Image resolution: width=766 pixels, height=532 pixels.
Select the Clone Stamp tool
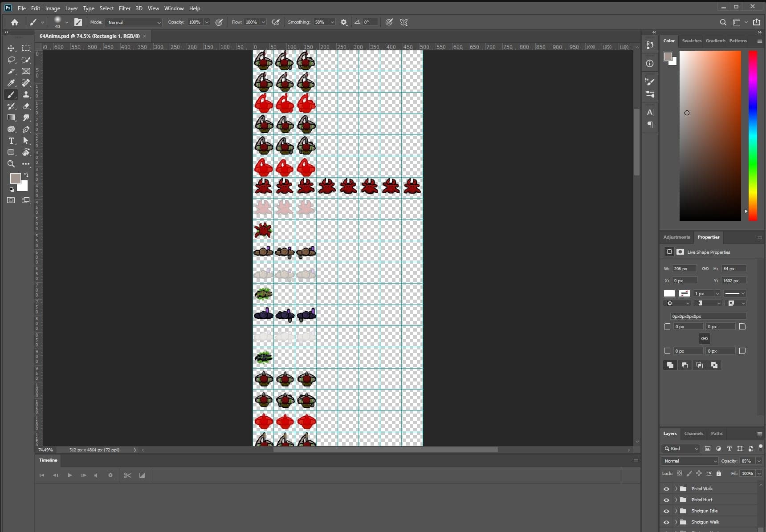point(26,94)
